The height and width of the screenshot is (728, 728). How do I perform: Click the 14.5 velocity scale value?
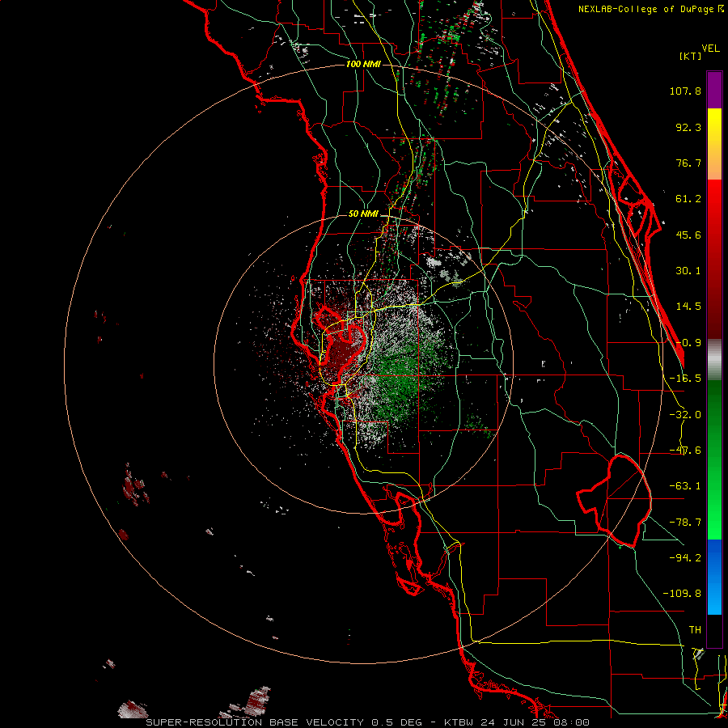[x=688, y=307]
